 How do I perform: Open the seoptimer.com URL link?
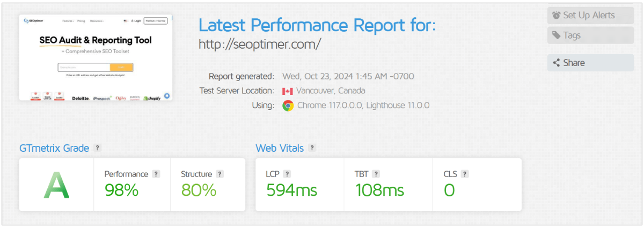coord(260,44)
